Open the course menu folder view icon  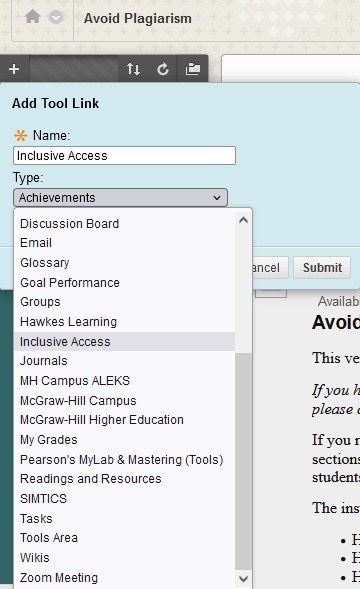coord(193,69)
